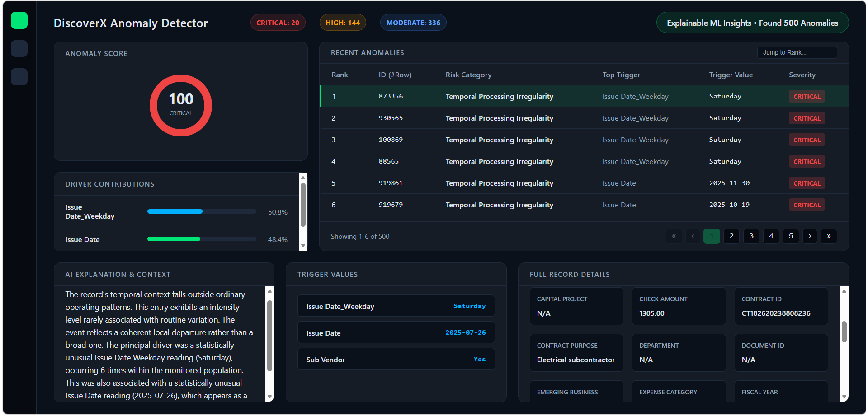Sort by Top Trigger column header

(621, 75)
